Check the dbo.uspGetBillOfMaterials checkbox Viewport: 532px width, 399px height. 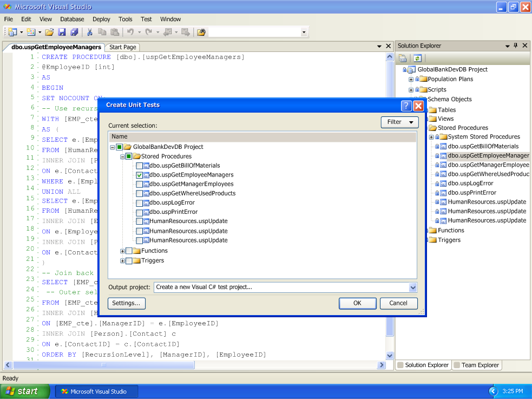tap(139, 166)
